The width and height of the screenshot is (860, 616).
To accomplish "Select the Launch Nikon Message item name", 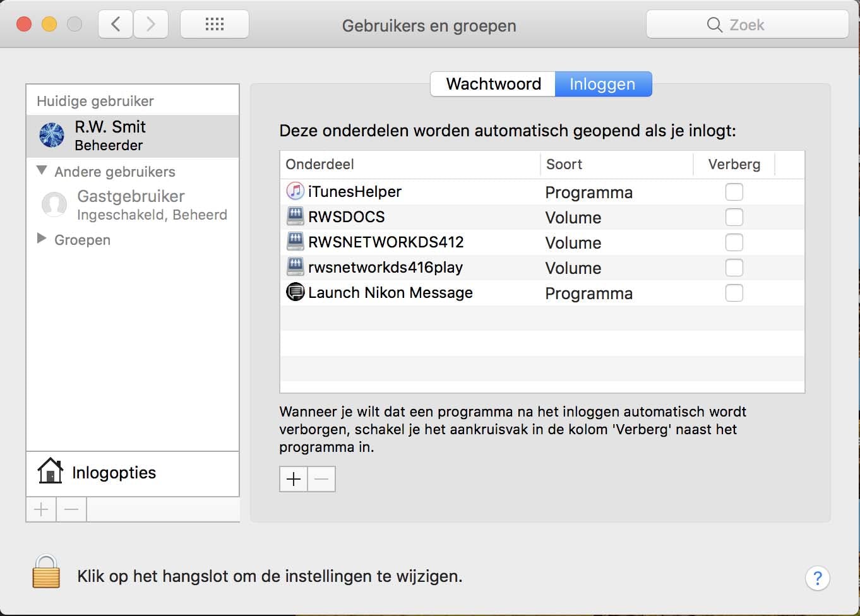I will click(x=390, y=292).
